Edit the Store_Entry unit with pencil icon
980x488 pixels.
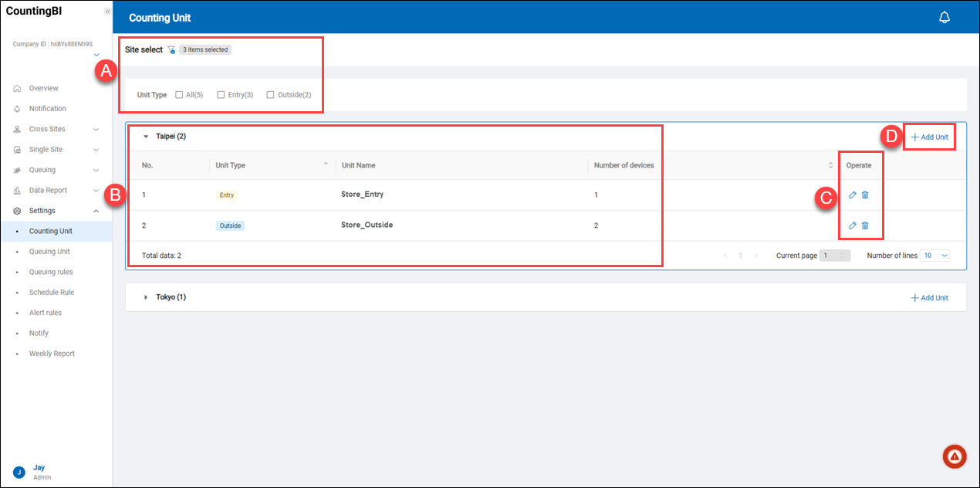coord(852,195)
